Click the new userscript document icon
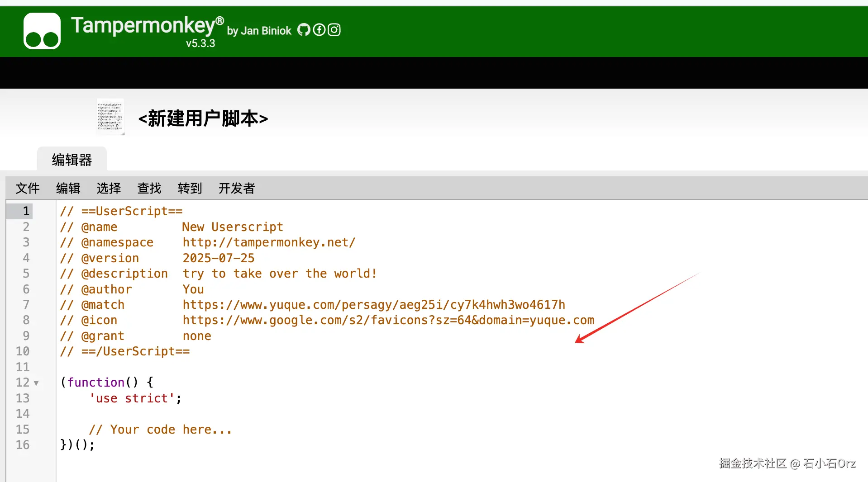The width and height of the screenshot is (868, 482). click(110, 117)
